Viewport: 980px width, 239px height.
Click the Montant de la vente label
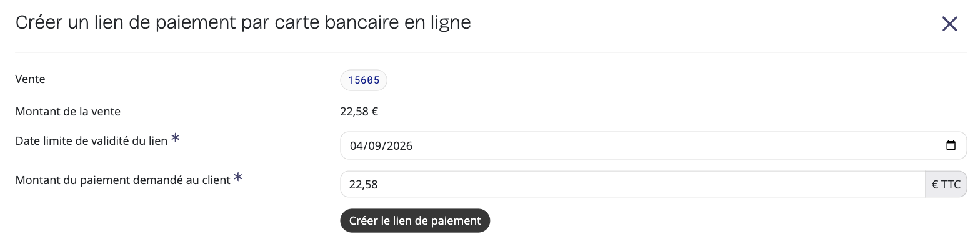[x=68, y=112]
